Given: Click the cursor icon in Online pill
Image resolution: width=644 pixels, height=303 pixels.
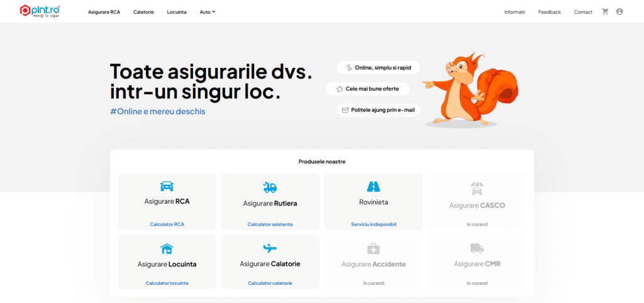Looking at the screenshot, I should pyautogui.click(x=349, y=68).
